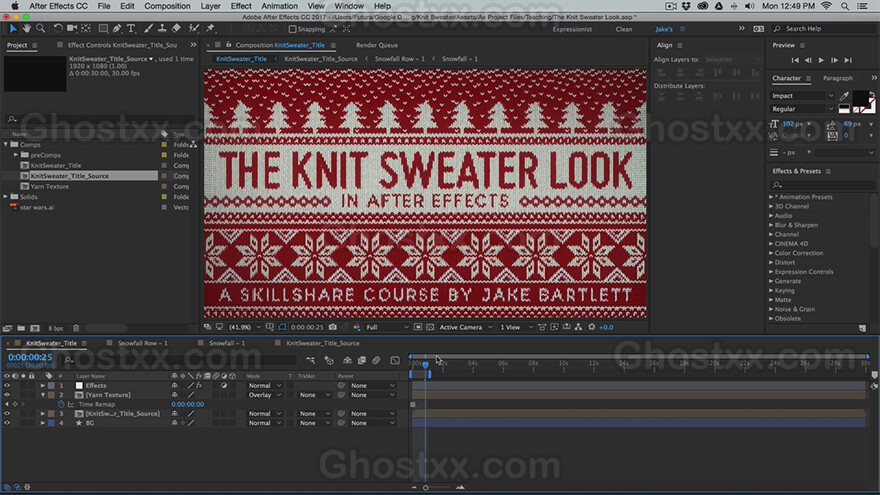880x495 pixels.
Task: Open the Layer menu
Action: [210, 6]
